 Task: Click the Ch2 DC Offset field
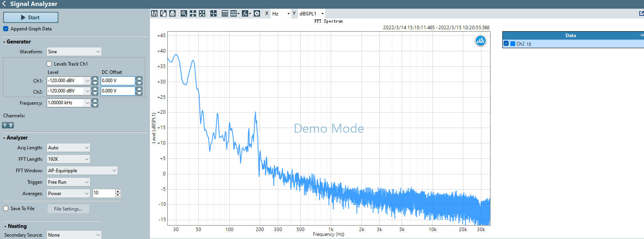[118, 91]
